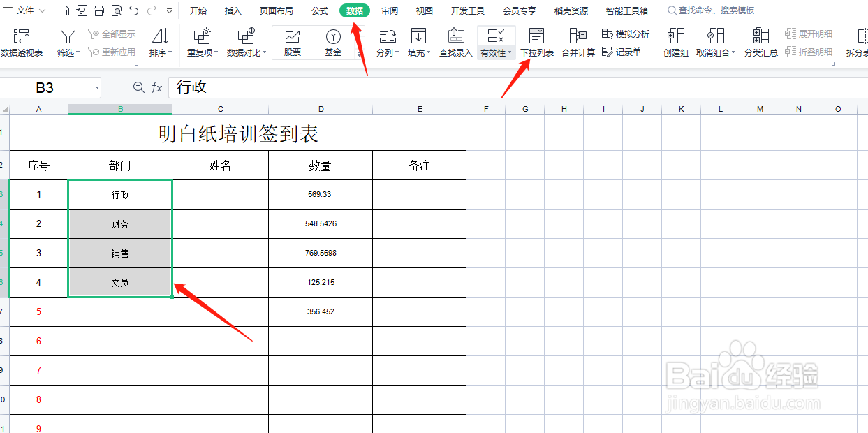Click the 创建组 create group icon
Viewport: 868px width, 433px height.
(x=675, y=42)
